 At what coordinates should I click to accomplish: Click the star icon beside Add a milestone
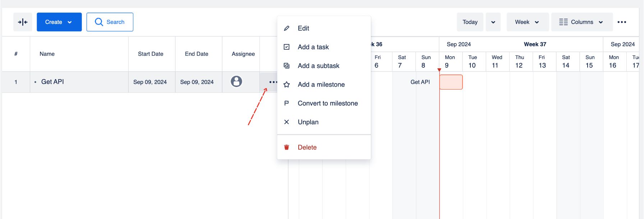[286, 85]
